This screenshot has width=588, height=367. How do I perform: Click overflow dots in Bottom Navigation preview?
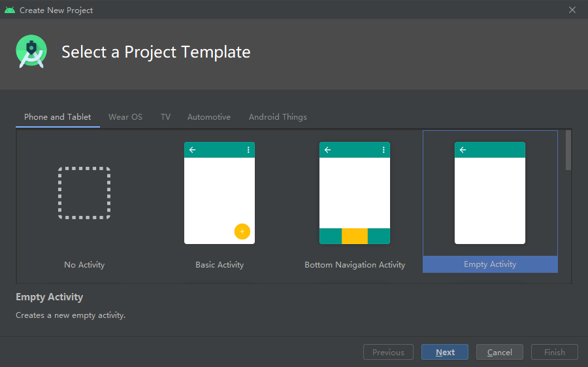(384, 150)
